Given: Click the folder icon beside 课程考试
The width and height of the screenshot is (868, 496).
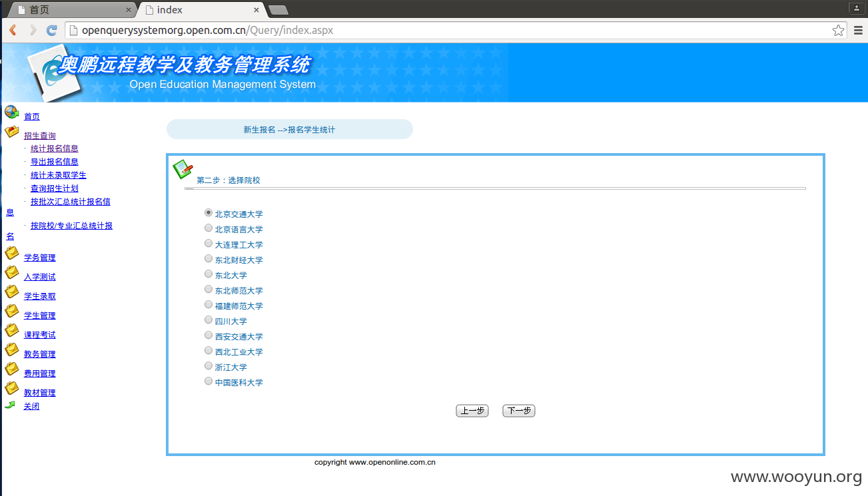Looking at the screenshot, I should pos(11,330).
